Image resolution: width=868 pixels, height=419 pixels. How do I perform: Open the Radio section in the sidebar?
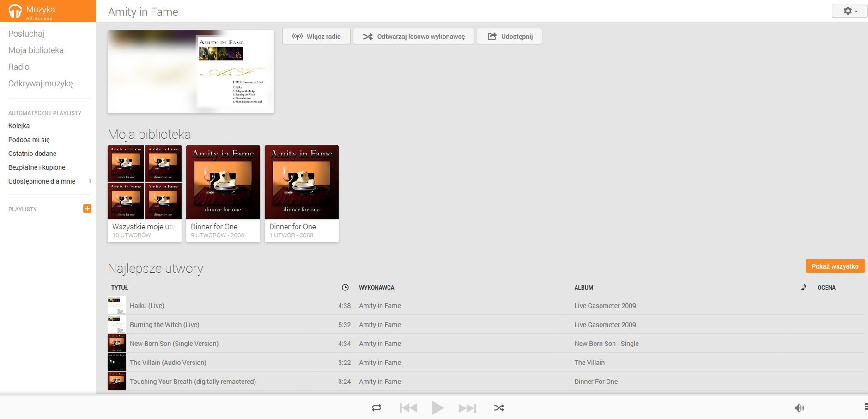click(x=19, y=67)
